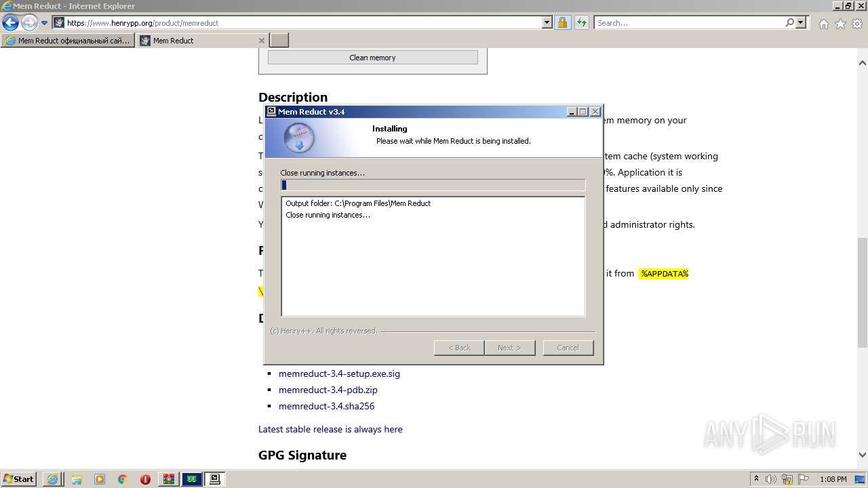Open the volume speaker tray icon
This screenshot has width=868, height=488.
click(772, 479)
